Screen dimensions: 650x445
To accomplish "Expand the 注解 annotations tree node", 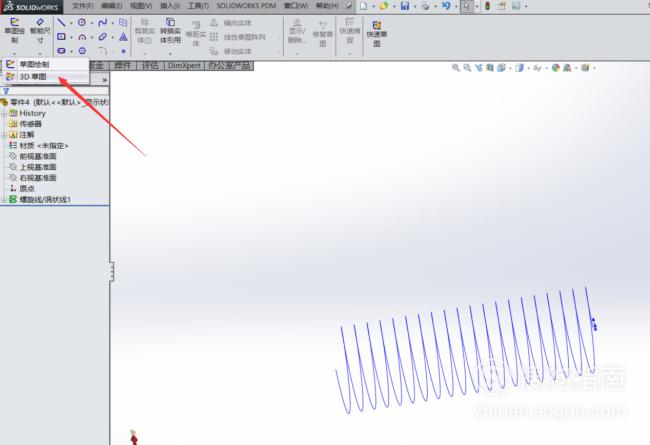I will [x=4, y=135].
